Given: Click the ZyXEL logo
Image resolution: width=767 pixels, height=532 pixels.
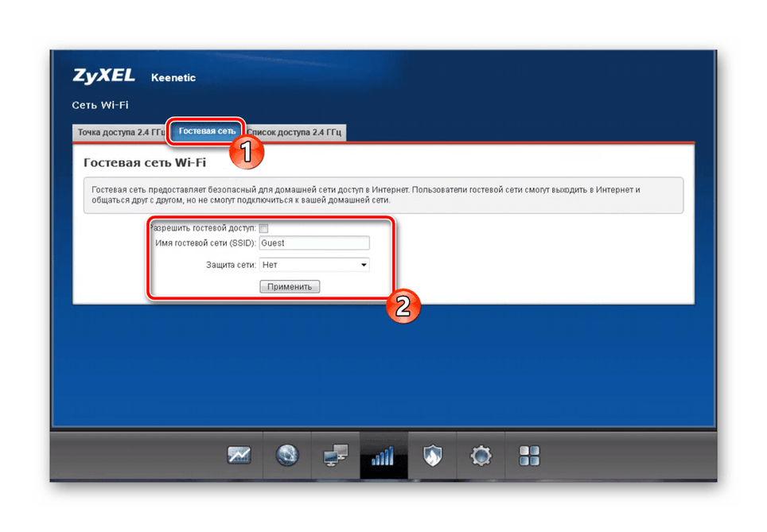Looking at the screenshot, I should 103,76.
